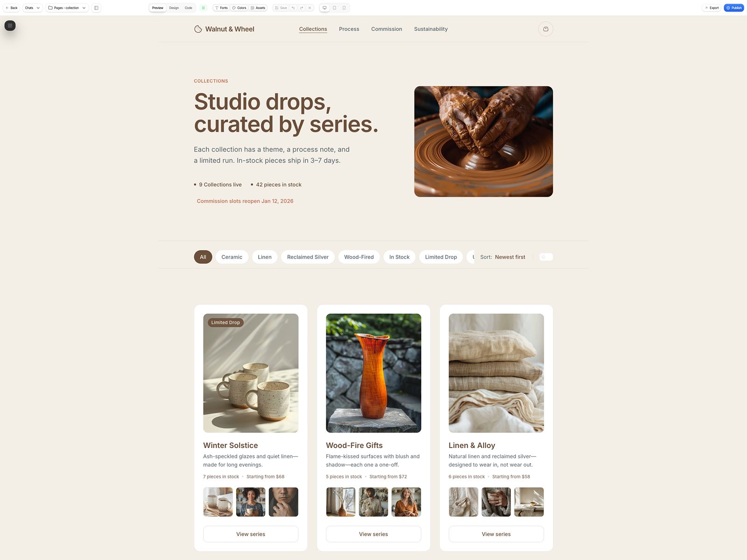747x560 pixels.
Task: Switch to the Design tab
Action: [174, 8]
